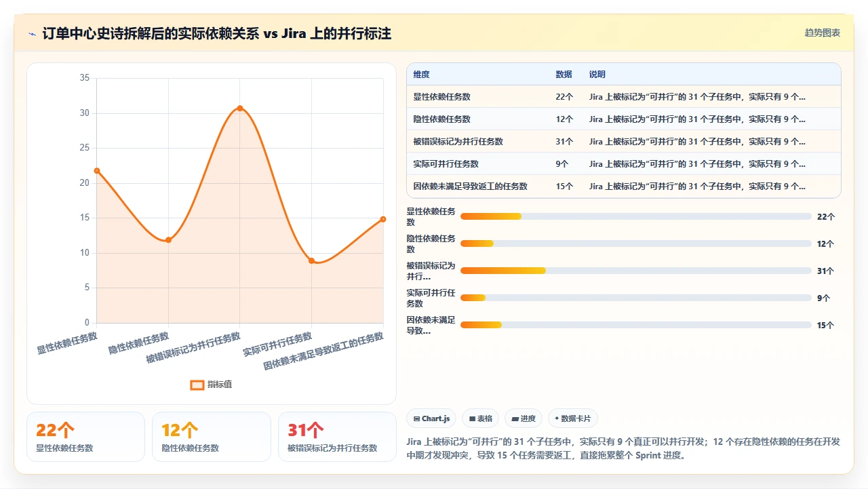Click the 9个 cell in the table
The image size is (868, 489).
[x=562, y=164]
